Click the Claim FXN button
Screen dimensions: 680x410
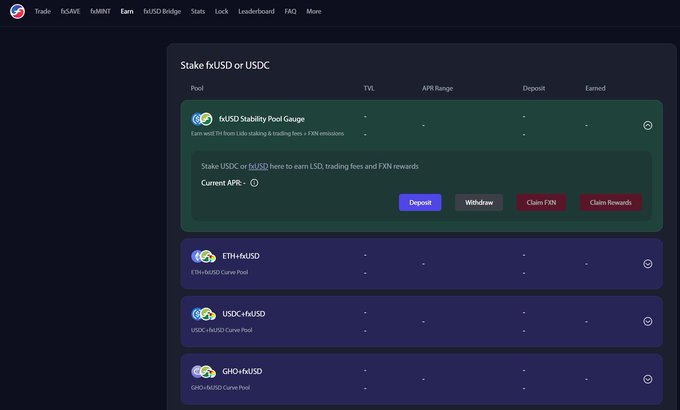[541, 203]
